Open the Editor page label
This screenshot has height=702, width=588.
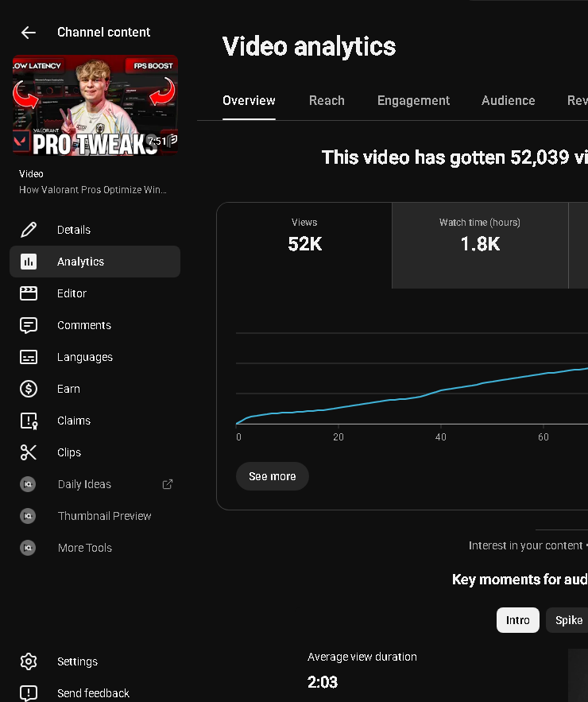72,293
